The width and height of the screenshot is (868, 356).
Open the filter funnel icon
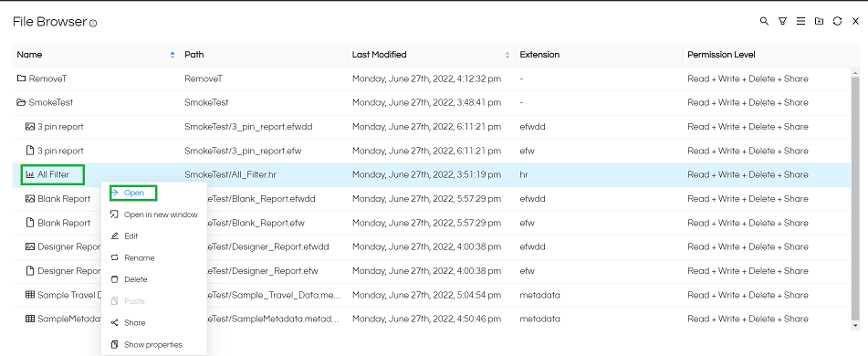click(x=782, y=21)
